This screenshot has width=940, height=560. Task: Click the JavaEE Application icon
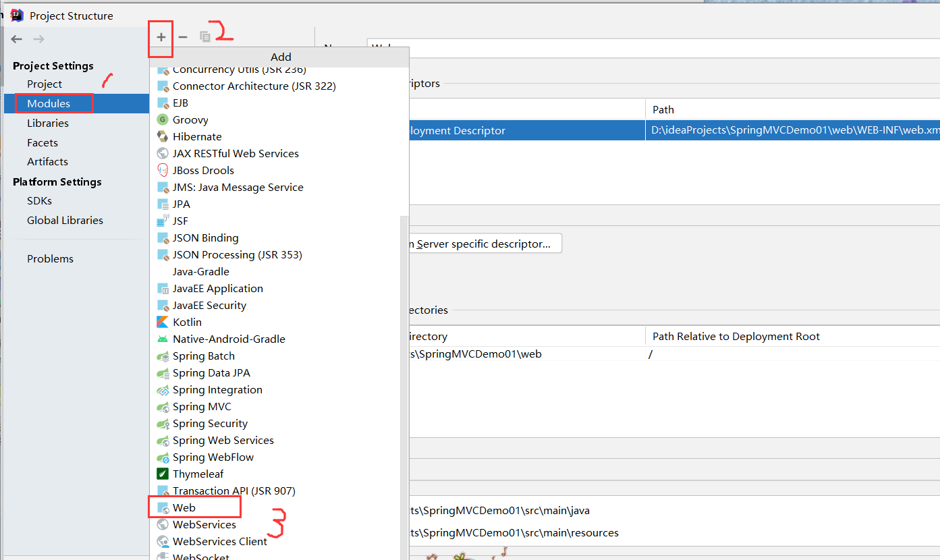tap(163, 289)
